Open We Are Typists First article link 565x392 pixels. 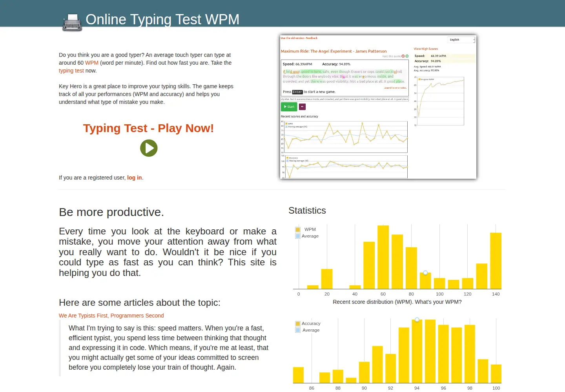111,316
